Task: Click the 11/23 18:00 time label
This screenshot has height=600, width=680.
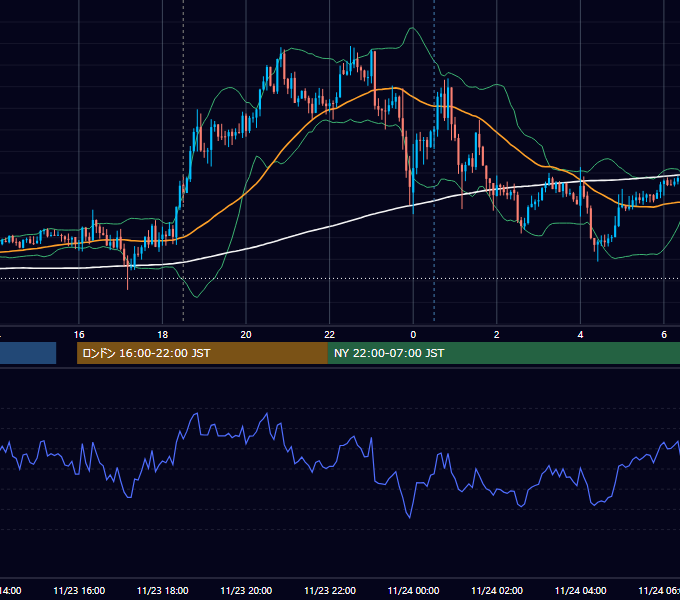Action: point(163,590)
